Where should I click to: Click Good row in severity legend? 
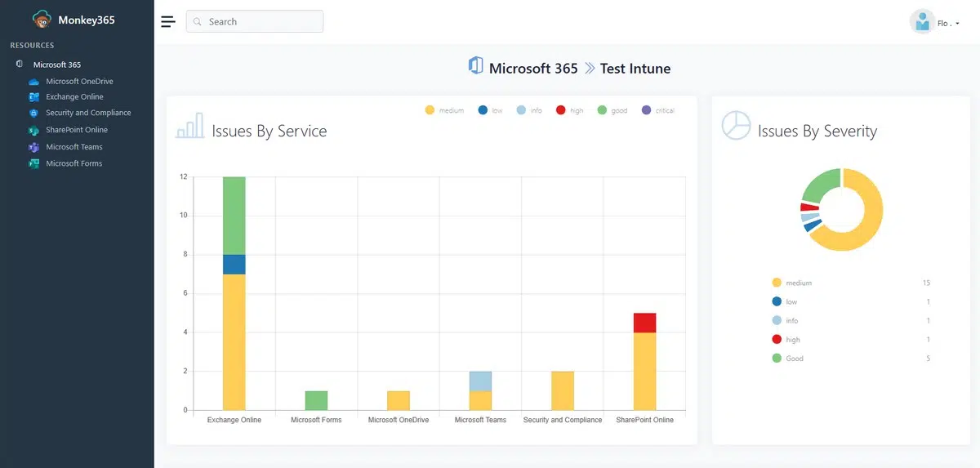[851, 359]
